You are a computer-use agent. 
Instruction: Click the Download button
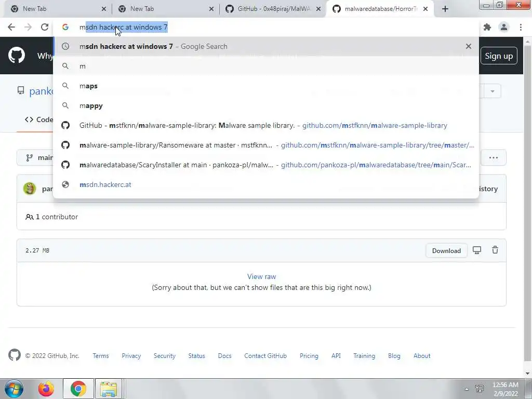coord(446,250)
